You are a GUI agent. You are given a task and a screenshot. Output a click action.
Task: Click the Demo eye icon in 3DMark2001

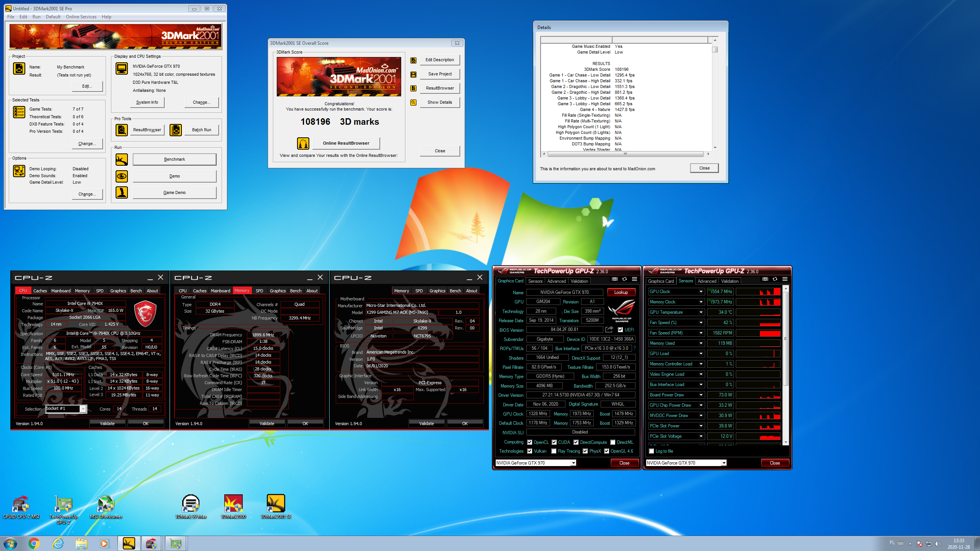point(122,176)
